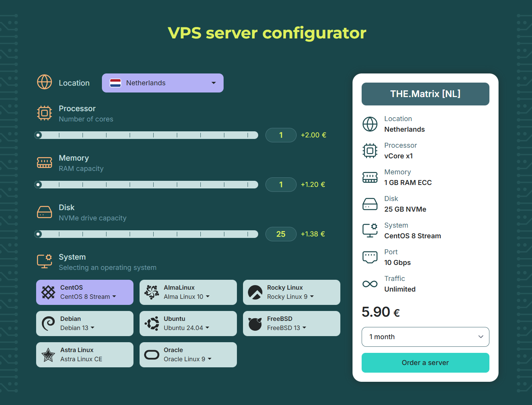Viewport: 532px width, 405px height.
Task: Click the Astra Linux star icon
Action: 48,355
